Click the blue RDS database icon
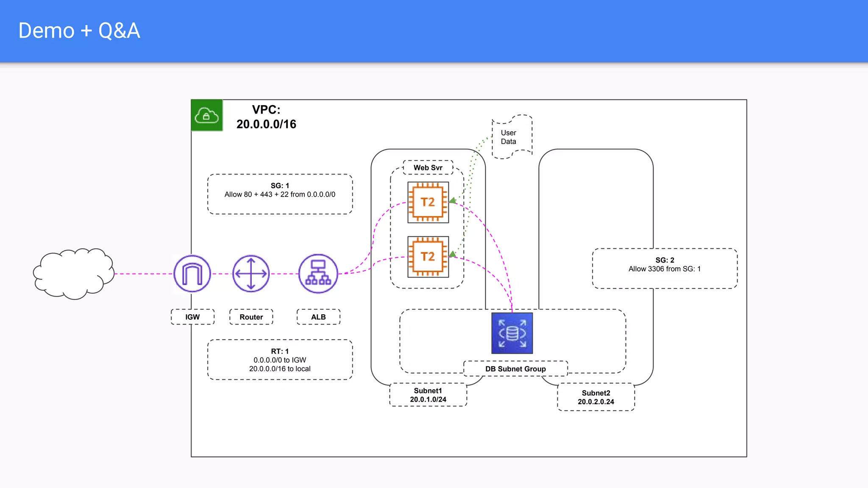 tap(512, 333)
